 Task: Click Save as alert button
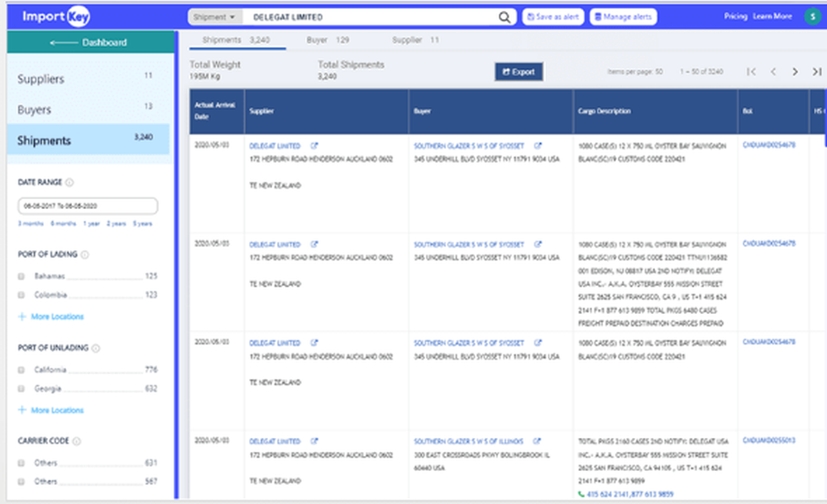coord(553,17)
